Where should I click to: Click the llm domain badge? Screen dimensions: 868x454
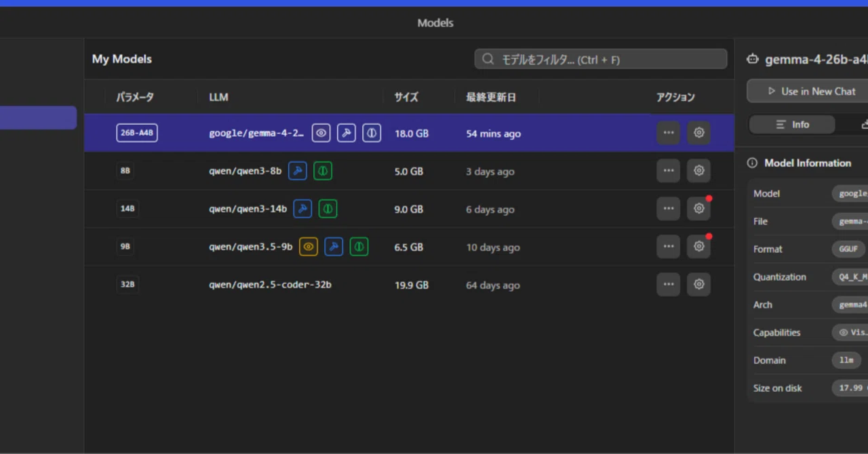[x=846, y=360]
